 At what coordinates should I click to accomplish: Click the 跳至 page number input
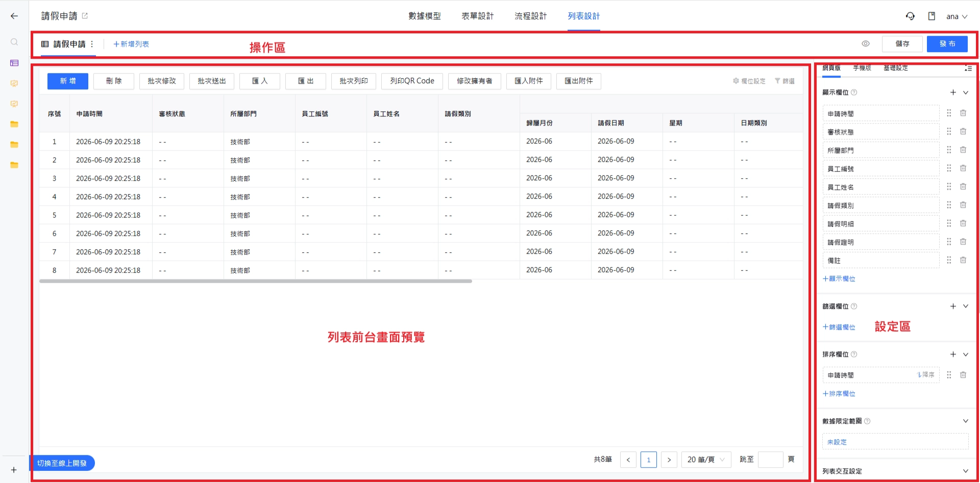tap(771, 460)
